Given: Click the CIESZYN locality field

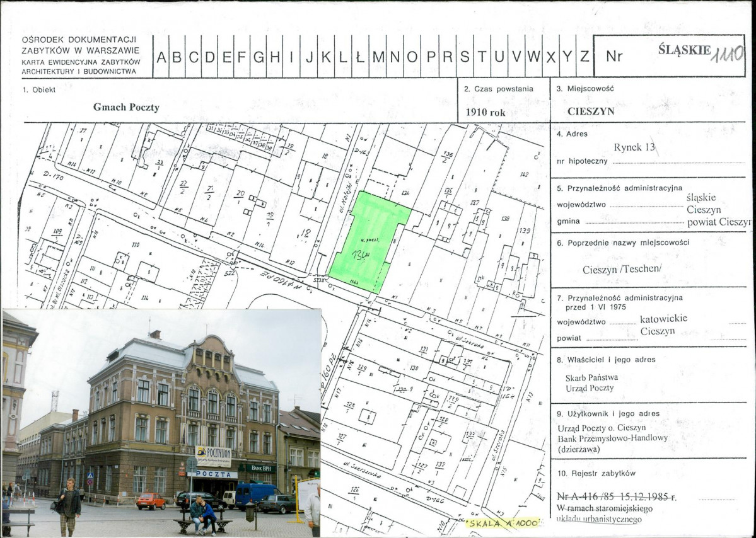Looking at the screenshot, I should [x=591, y=112].
